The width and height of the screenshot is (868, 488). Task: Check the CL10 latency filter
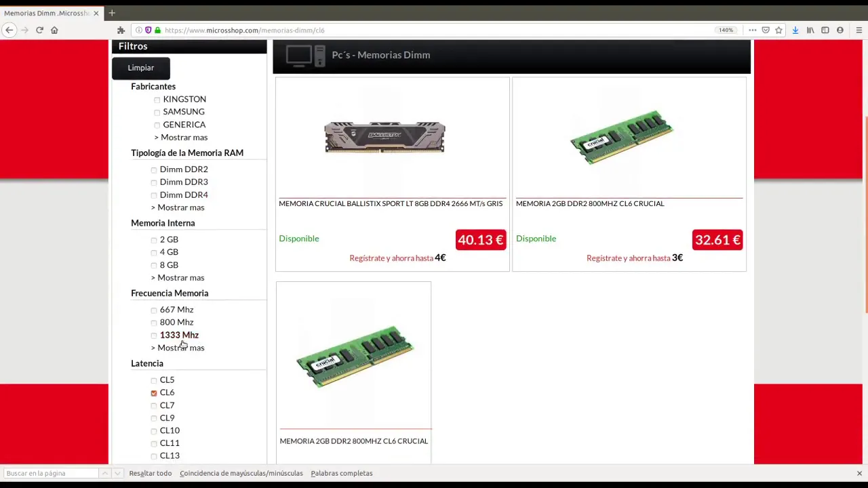pos(154,431)
